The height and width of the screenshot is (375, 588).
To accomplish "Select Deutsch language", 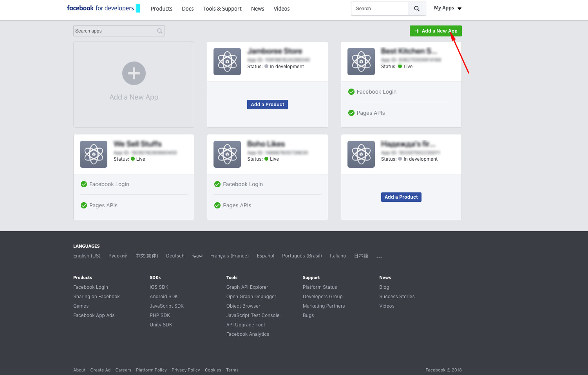I will 175,256.
